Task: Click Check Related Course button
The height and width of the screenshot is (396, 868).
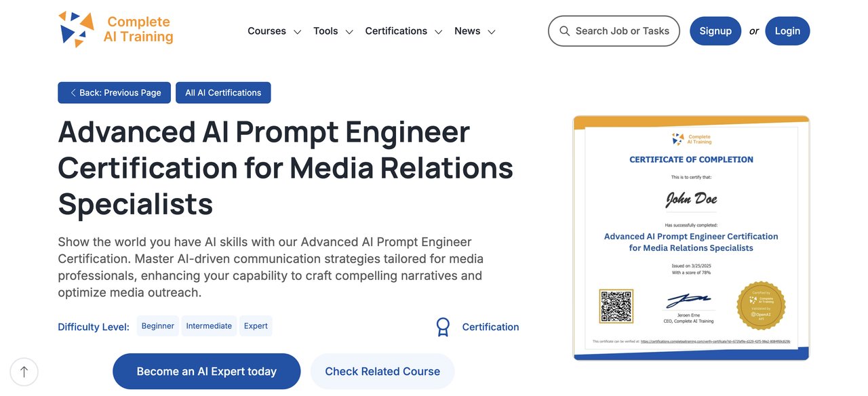Action: coord(382,372)
